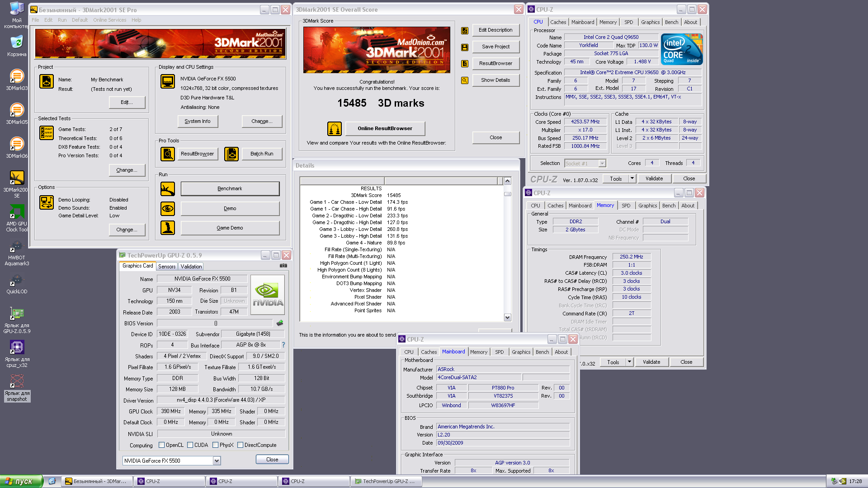Click the Benchmark run icon

pos(168,189)
